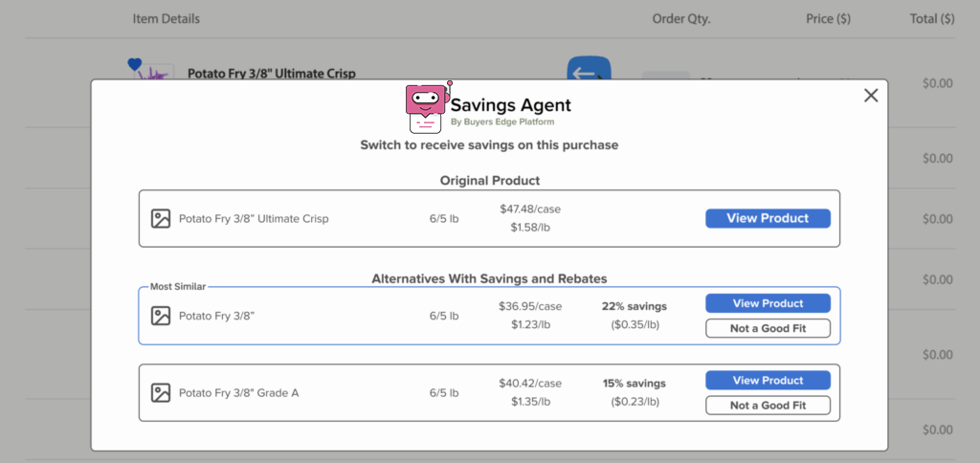Click the blue heart favorite icon

[x=134, y=65]
